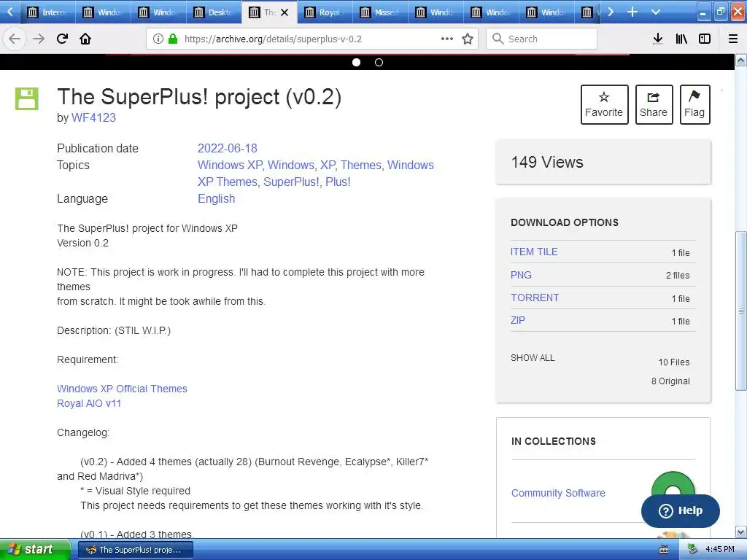Reload the current page
Image resolution: width=747 pixels, height=560 pixels.
[62, 39]
